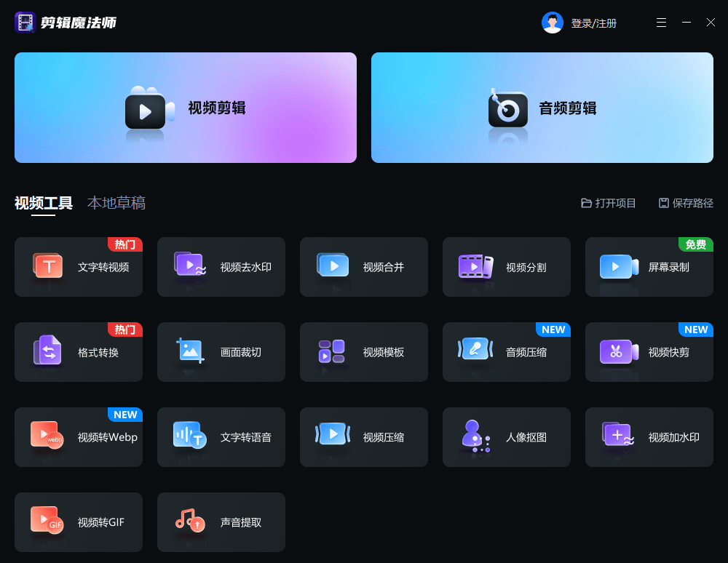Open the 文字转语音 text-to-speech tool
728x563 pixels.
point(221,437)
